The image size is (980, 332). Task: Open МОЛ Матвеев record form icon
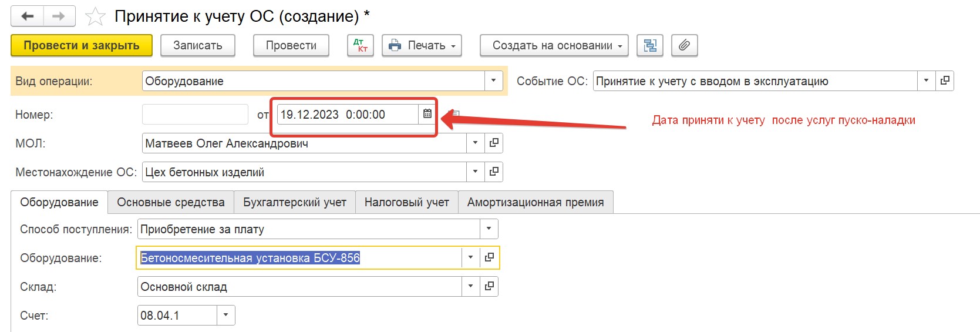pyautogui.click(x=494, y=143)
